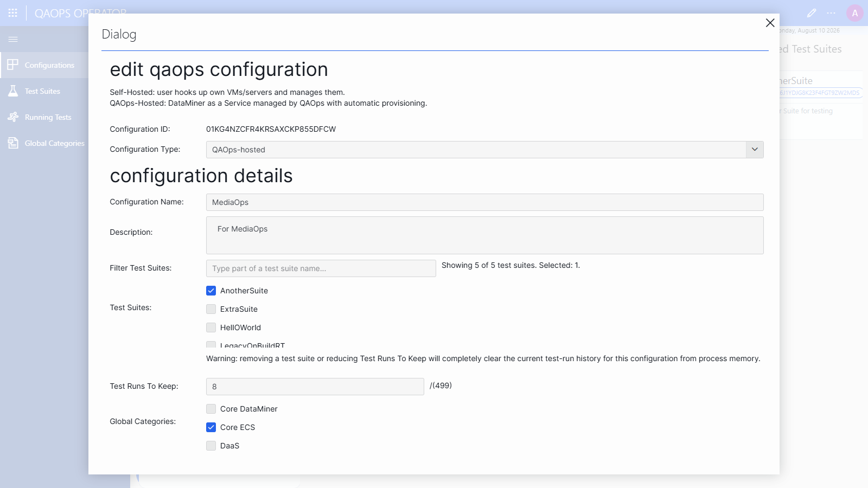The height and width of the screenshot is (488, 868).
Task: Focus the Filter Test Suites input
Action: pos(321,268)
